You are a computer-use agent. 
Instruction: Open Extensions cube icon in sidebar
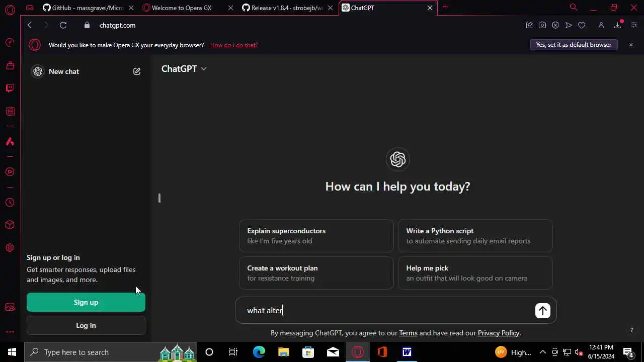click(x=10, y=225)
